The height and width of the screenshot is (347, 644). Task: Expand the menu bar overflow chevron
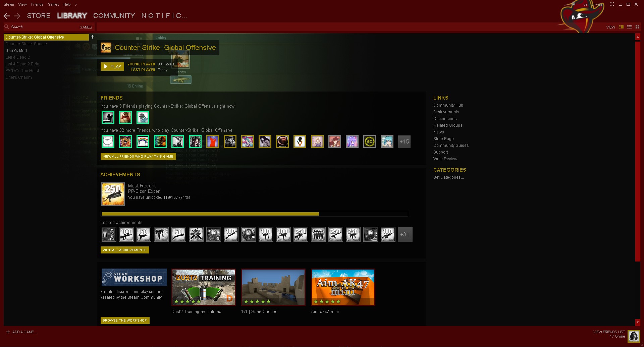pos(76,4)
